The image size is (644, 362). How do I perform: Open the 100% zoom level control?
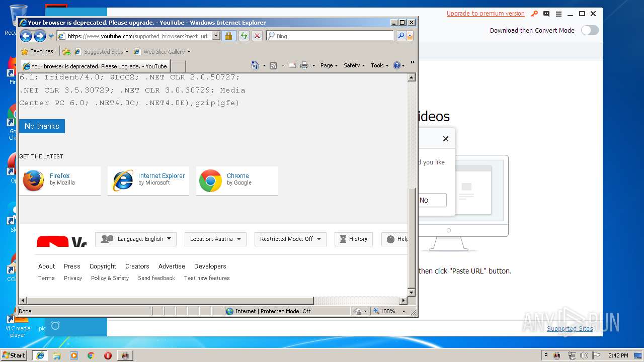pos(389,311)
